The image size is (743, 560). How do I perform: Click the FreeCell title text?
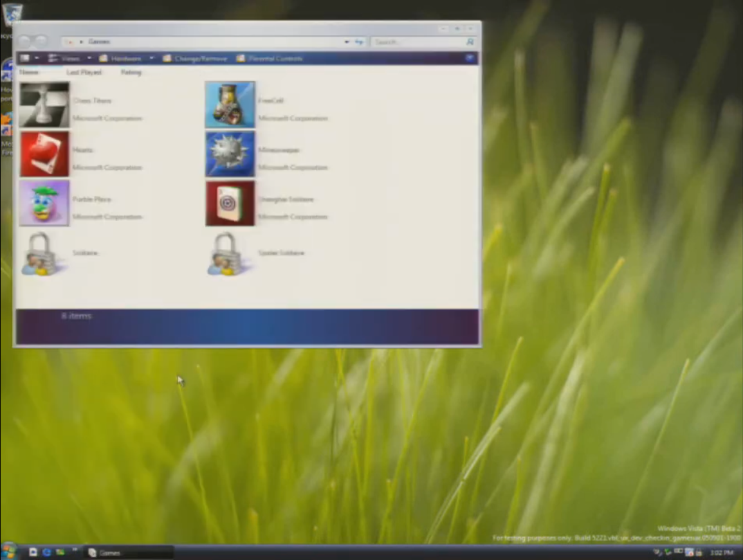pyautogui.click(x=271, y=100)
